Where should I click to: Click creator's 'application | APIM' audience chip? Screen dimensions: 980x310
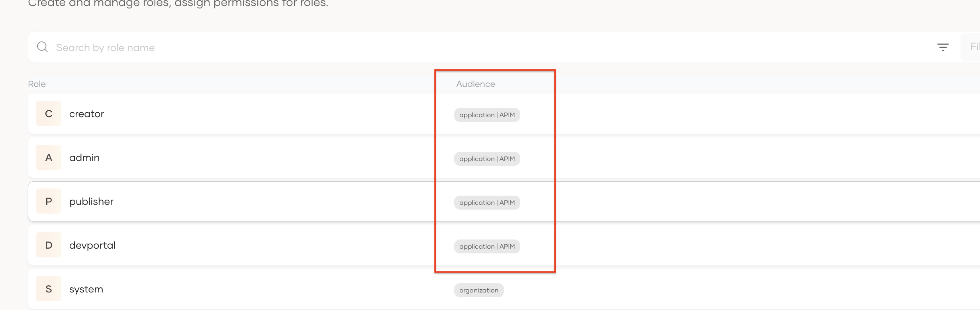pyautogui.click(x=487, y=115)
